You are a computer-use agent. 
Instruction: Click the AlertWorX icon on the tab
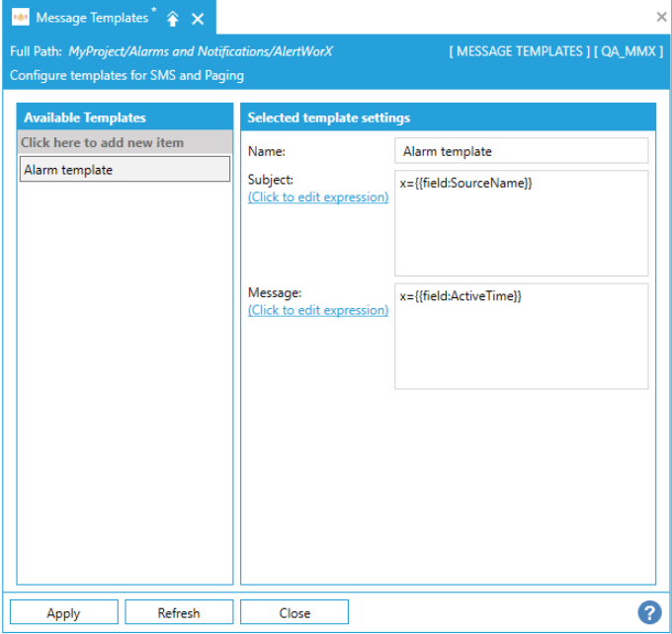20,18
